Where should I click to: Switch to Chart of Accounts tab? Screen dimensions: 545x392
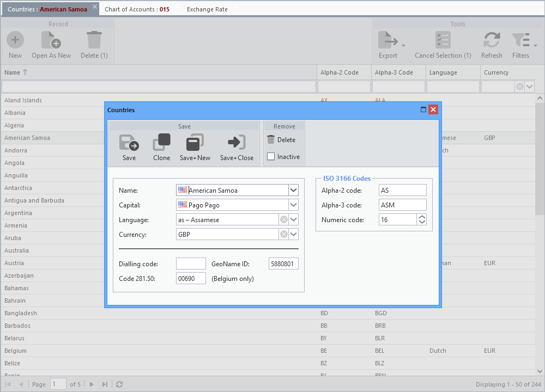tap(137, 9)
